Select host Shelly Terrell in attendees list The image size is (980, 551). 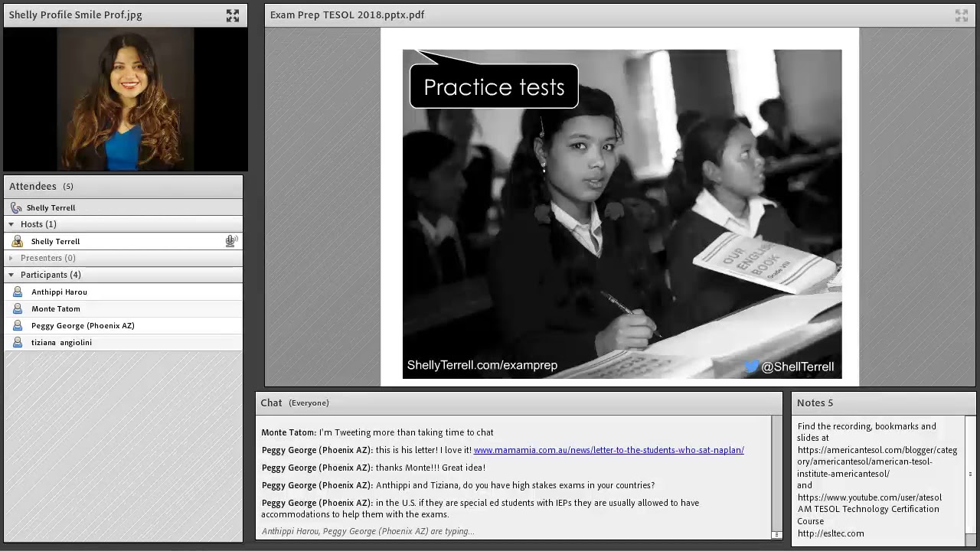click(123, 241)
